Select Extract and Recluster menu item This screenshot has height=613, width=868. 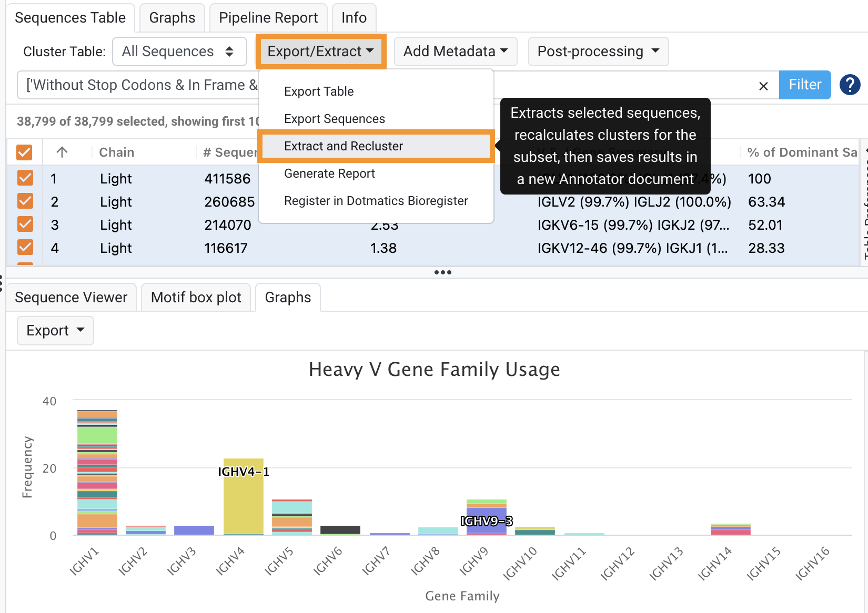coord(344,146)
